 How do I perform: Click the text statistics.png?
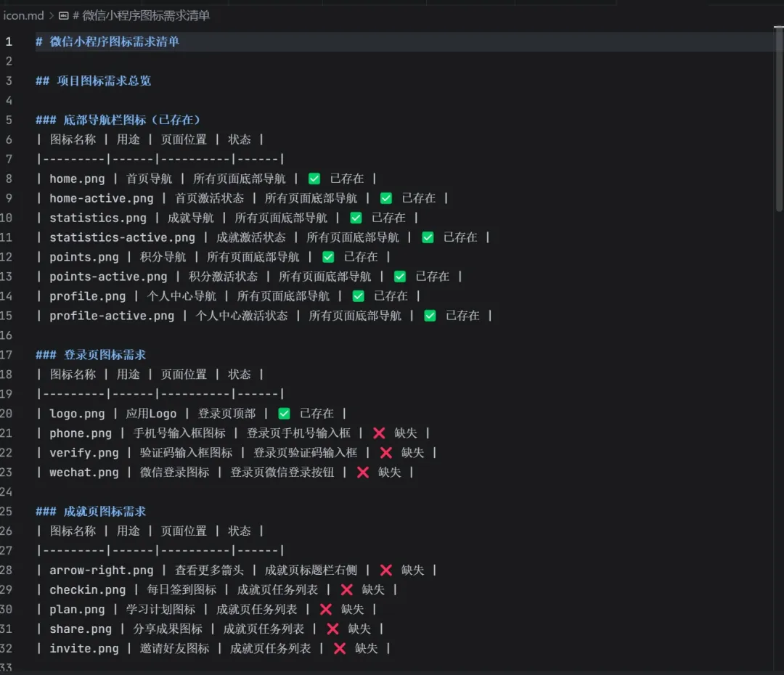pos(98,218)
